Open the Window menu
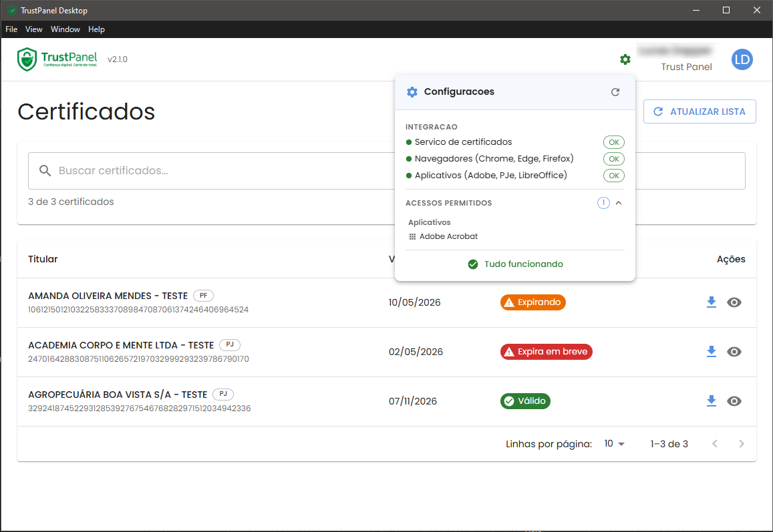773x532 pixels. [x=65, y=29]
